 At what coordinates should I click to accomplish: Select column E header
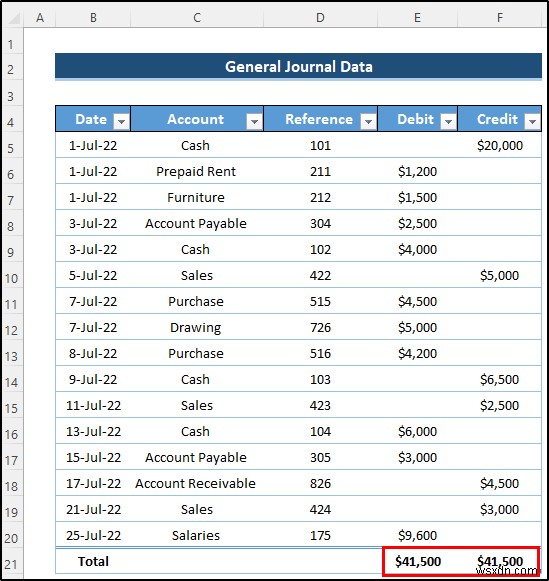(x=417, y=17)
